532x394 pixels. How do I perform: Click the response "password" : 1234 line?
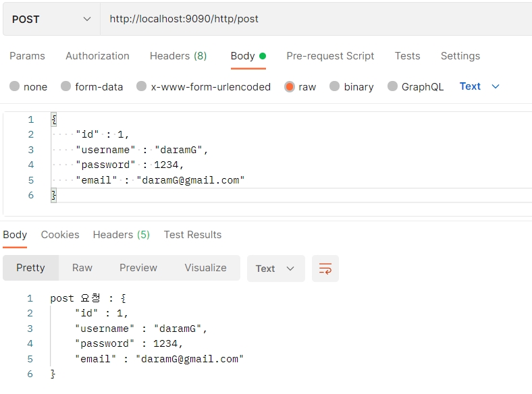[128, 343]
